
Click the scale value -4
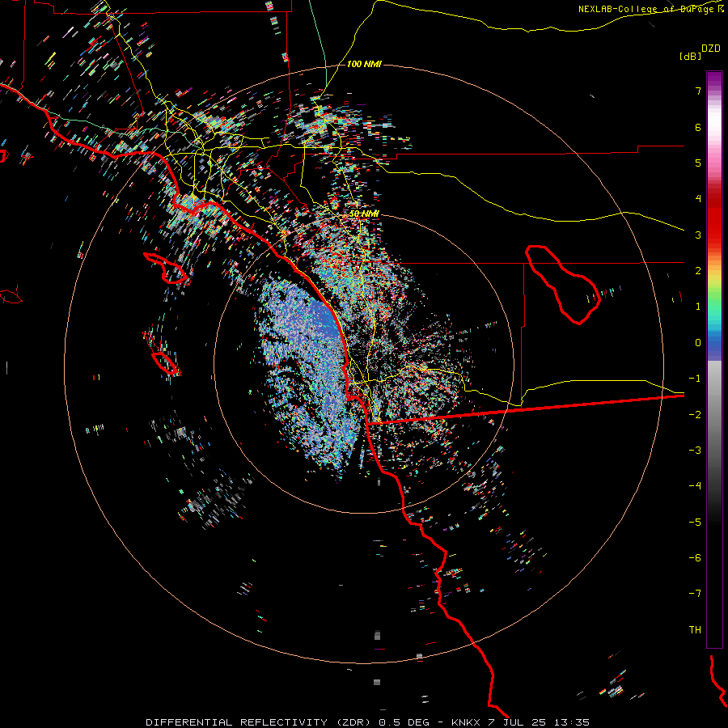click(695, 486)
